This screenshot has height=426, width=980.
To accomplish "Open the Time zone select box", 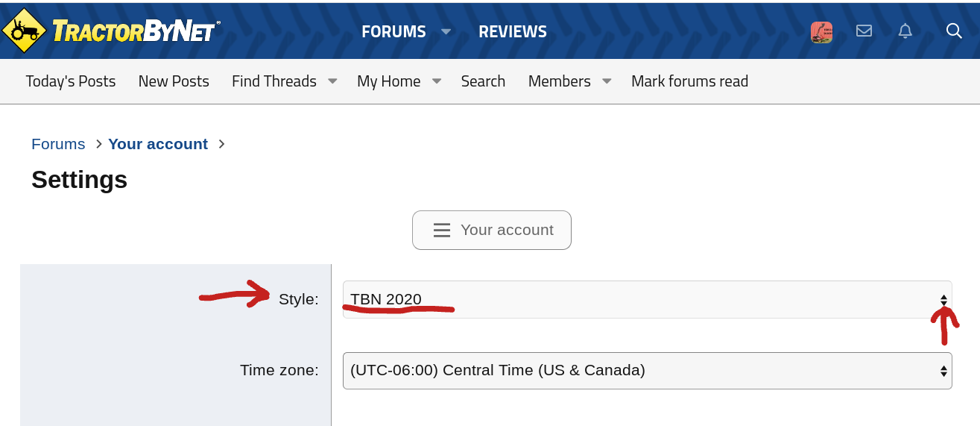I will (647, 370).
